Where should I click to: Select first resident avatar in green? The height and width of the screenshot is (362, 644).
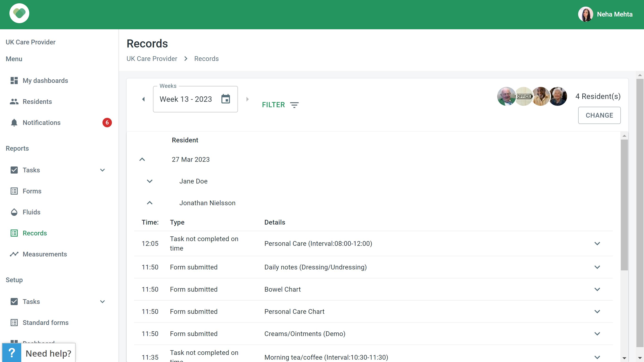click(x=506, y=96)
